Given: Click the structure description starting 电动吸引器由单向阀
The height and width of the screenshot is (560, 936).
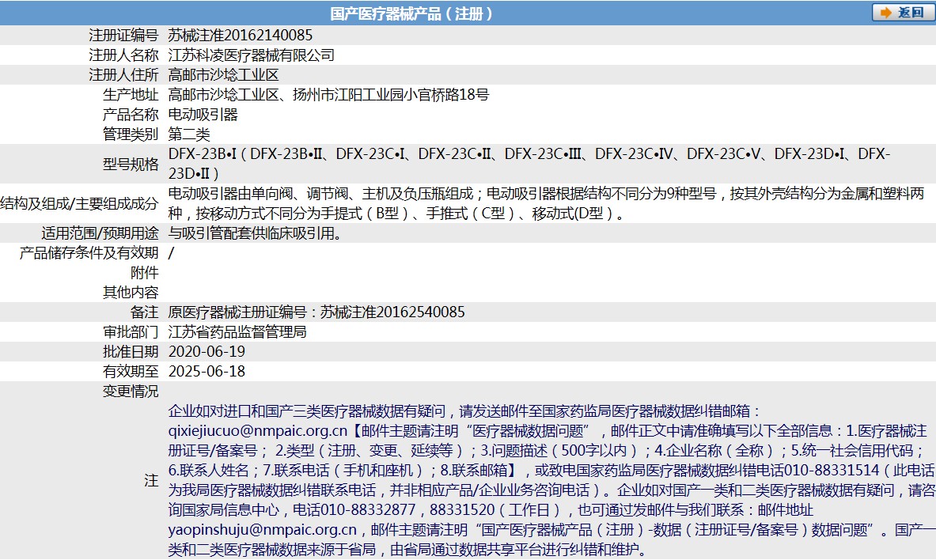Looking at the screenshot, I should (546, 203).
